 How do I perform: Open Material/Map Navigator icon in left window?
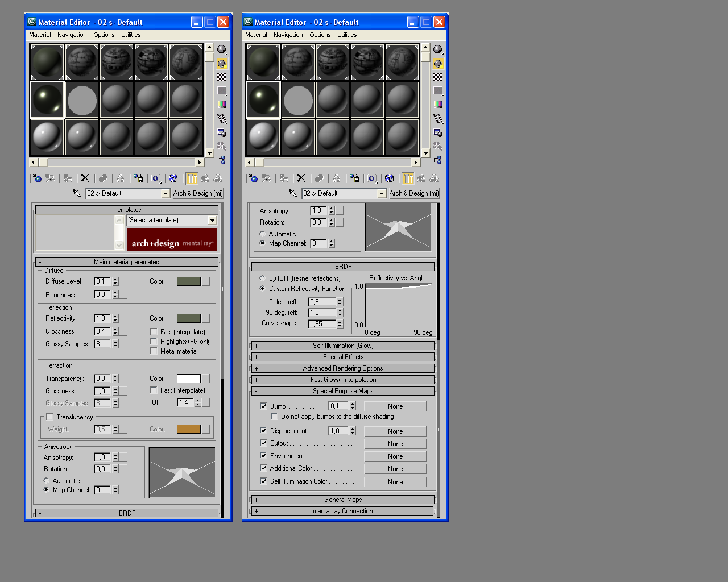pos(222,160)
